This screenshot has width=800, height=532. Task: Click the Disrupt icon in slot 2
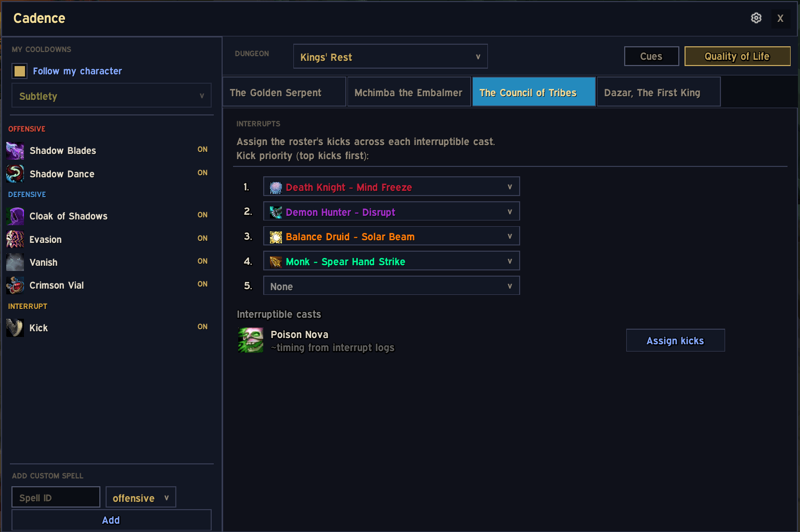[x=276, y=212]
